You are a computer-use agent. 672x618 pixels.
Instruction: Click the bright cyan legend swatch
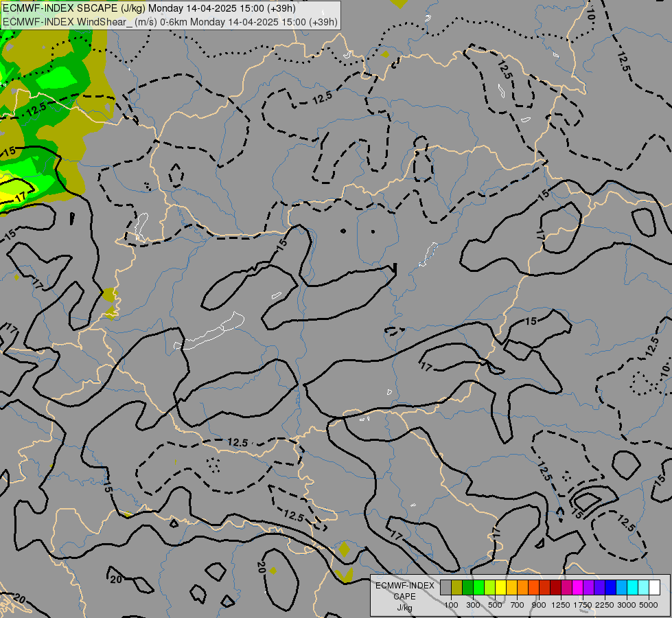coord(633,587)
